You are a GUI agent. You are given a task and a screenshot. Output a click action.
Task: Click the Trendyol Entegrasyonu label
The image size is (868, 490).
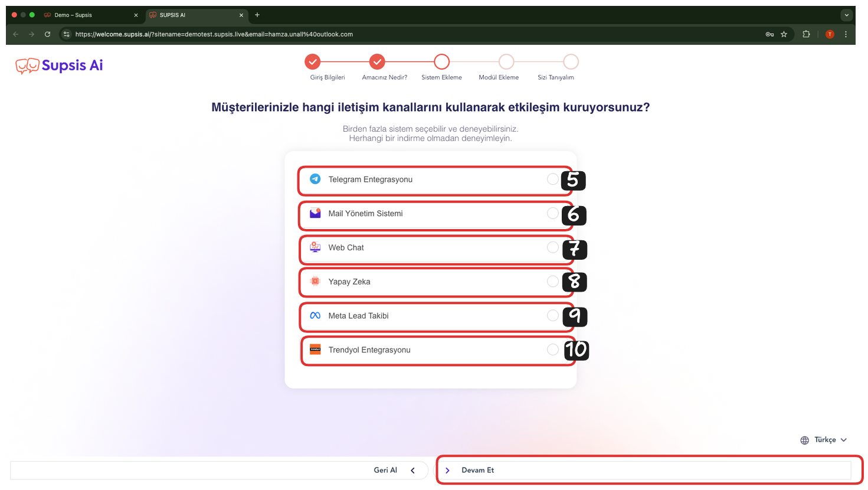pos(369,350)
